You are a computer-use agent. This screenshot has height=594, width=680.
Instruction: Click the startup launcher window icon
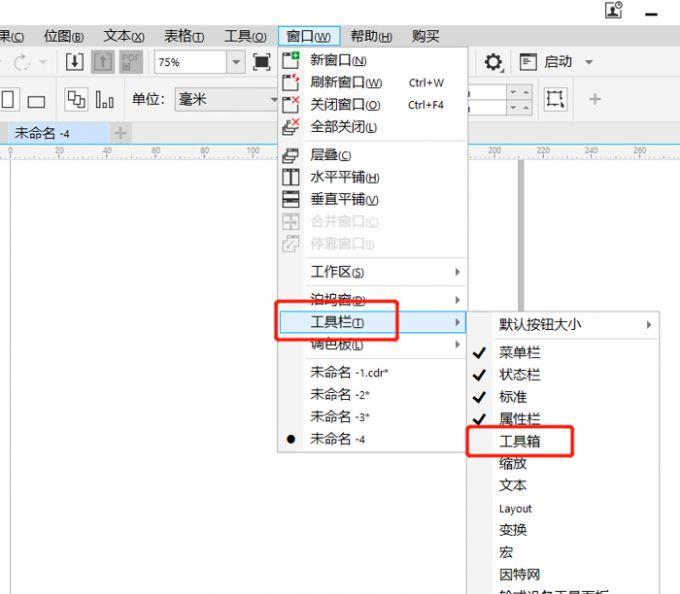(x=528, y=62)
